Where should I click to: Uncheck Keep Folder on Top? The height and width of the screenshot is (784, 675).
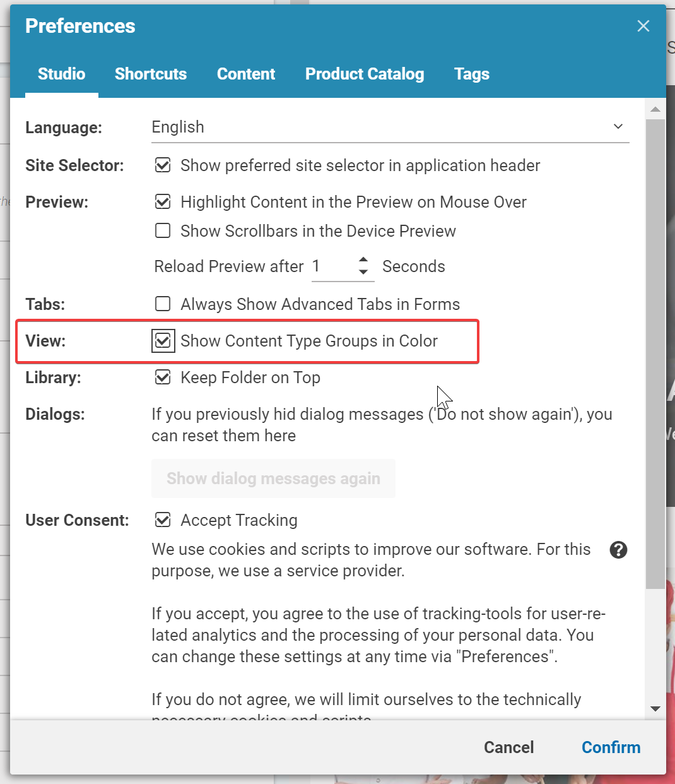tap(163, 377)
